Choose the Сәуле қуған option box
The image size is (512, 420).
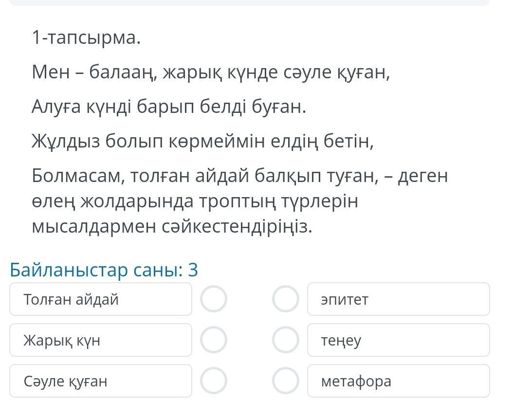[100, 381]
